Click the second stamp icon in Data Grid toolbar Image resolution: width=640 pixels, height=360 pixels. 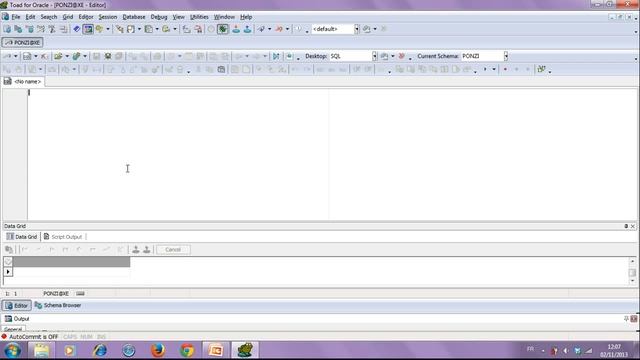(x=147, y=249)
